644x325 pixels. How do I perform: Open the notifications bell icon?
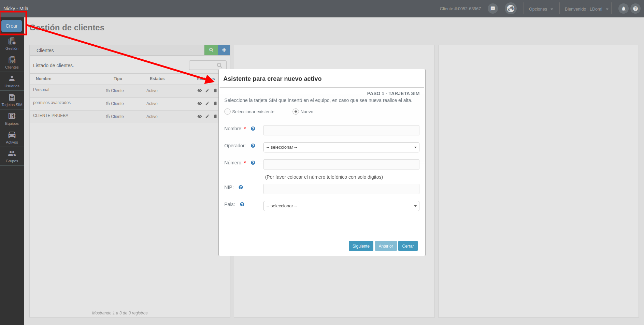pyautogui.click(x=624, y=9)
